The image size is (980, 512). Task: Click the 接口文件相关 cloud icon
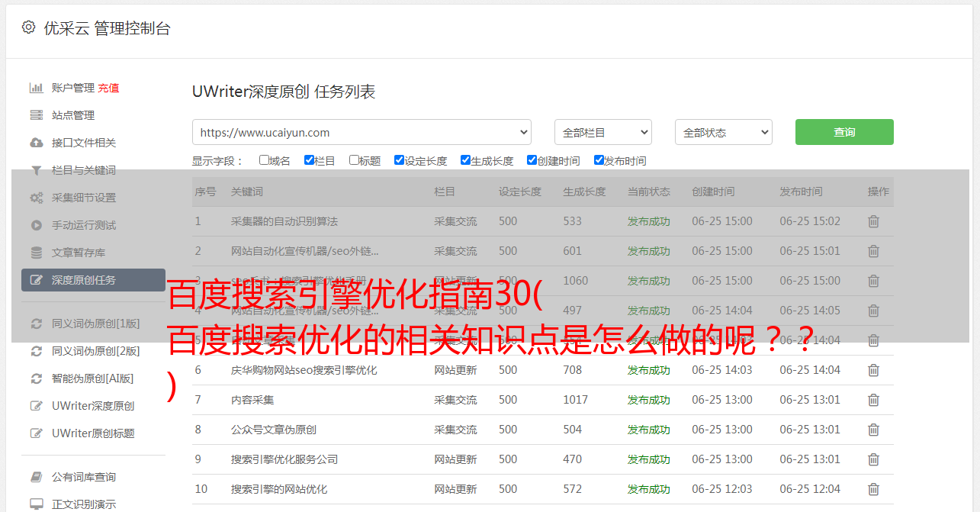pyautogui.click(x=36, y=143)
